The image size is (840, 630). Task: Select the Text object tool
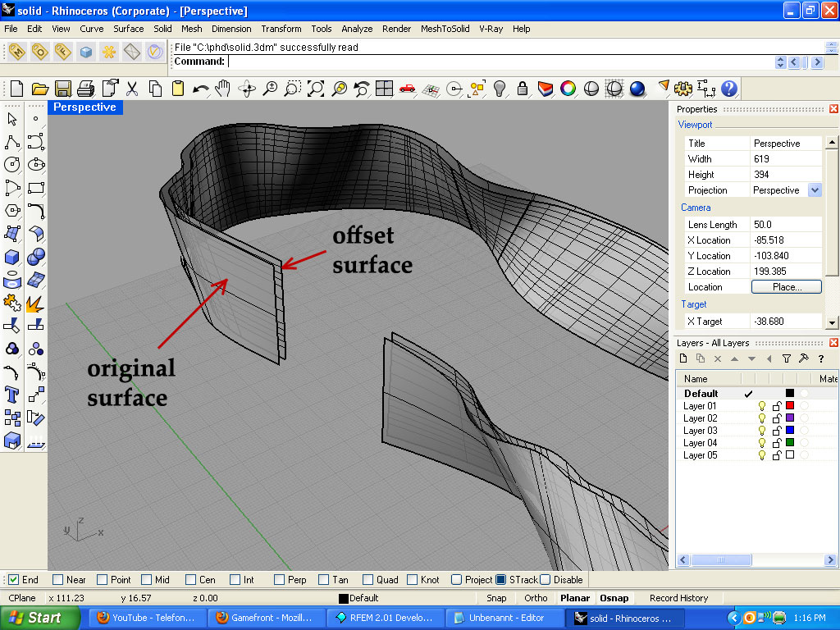[12, 395]
